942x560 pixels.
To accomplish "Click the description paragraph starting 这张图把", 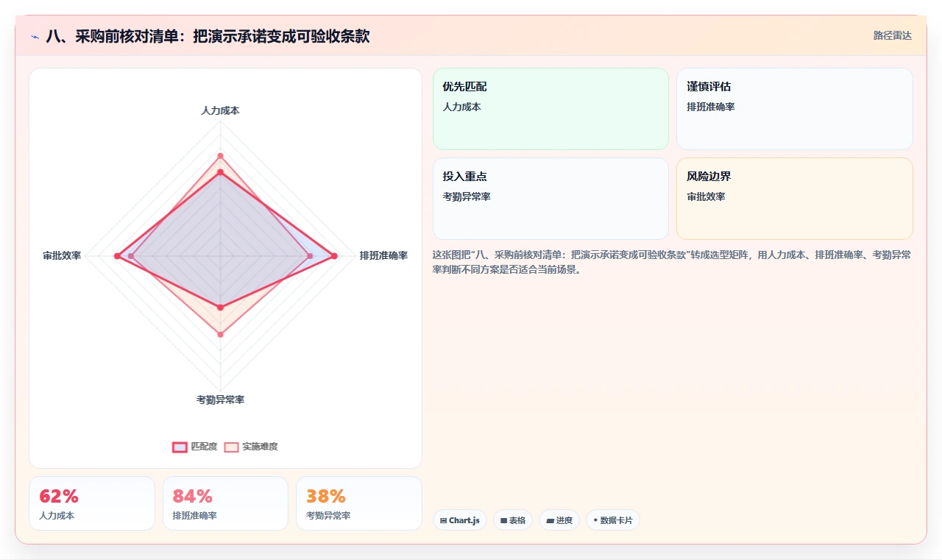I will [x=672, y=262].
